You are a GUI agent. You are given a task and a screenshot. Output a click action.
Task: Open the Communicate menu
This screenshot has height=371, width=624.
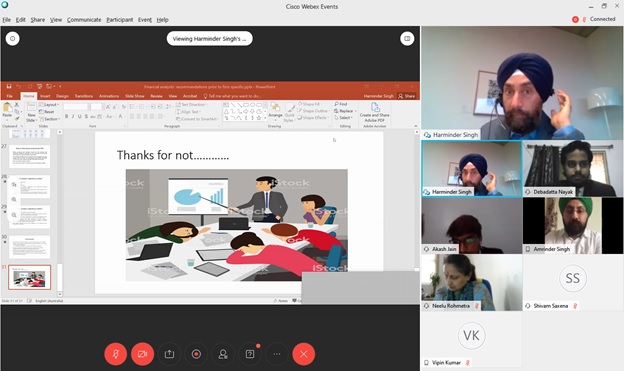(84, 20)
